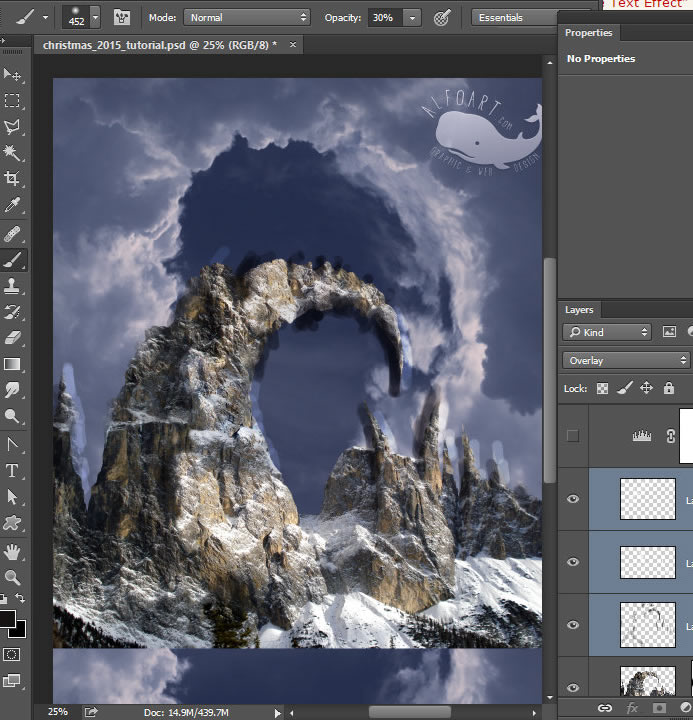Select the Eraser tool
The height and width of the screenshot is (720, 693).
coord(13,338)
